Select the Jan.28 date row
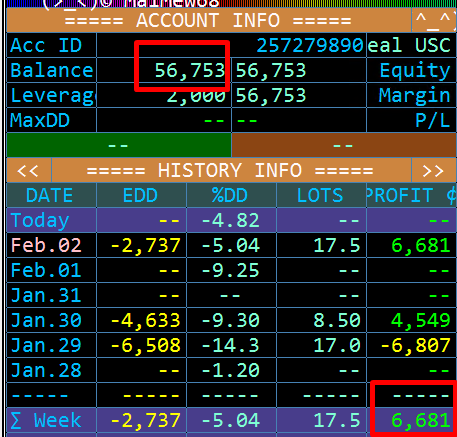Viewport: 457px width, 437px height. click(46, 370)
